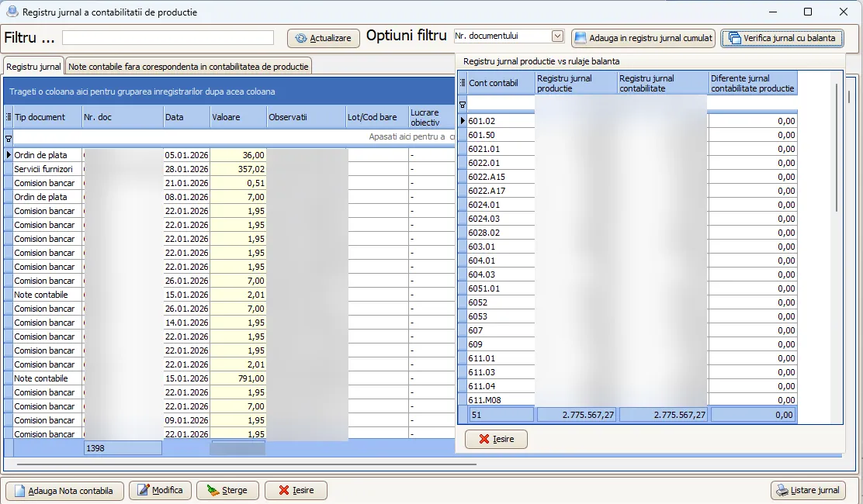
Task: Click the balance grid vertical scrollbar
Action: 837,148
